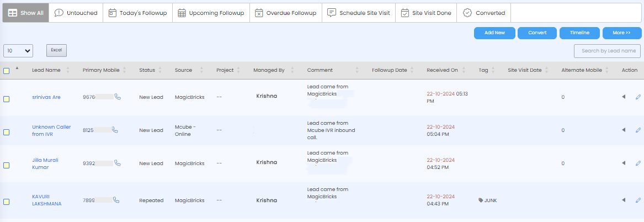644x222 pixels.
Task: Open Schedule Site Visit tab
Action: (359, 13)
